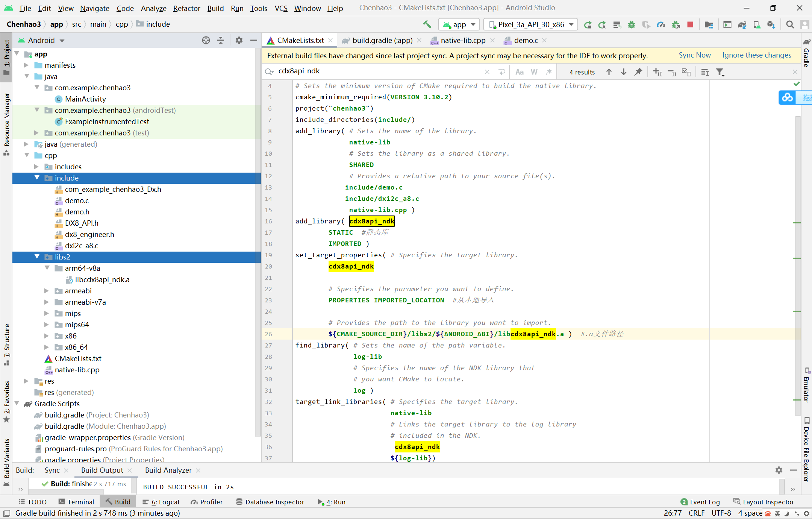
Task: Open Search Everywhere with the magnifier icon
Action: click(790, 24)
